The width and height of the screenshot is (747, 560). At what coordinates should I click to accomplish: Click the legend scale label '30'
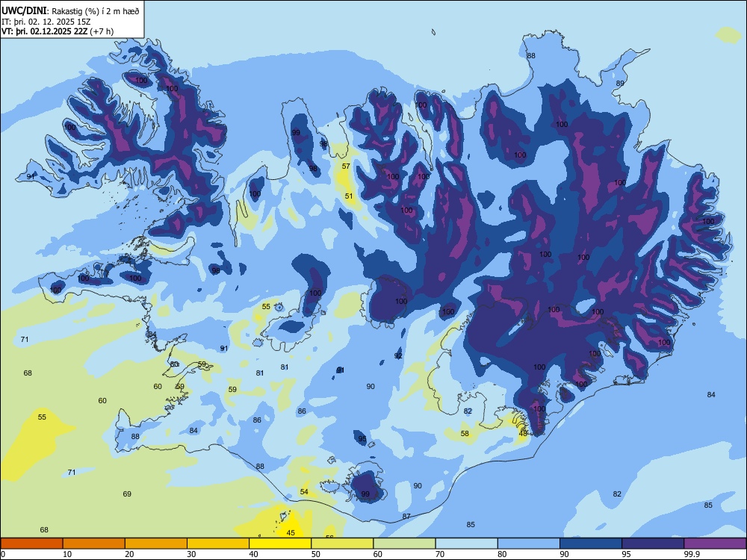tap(191, 554)
